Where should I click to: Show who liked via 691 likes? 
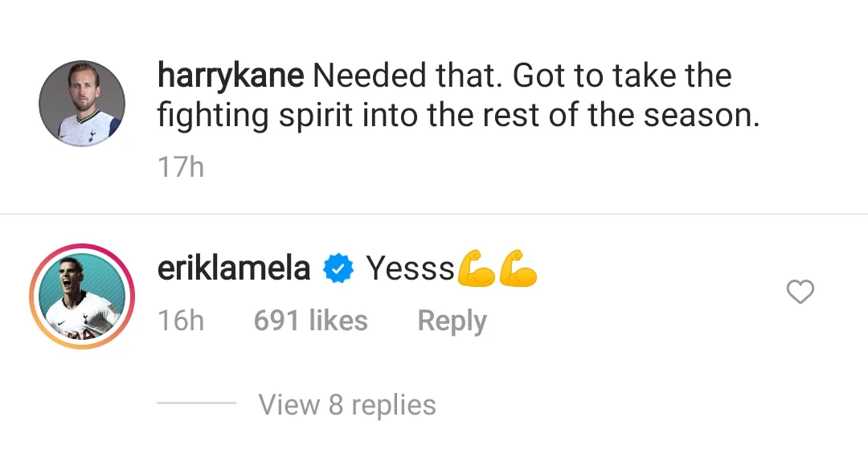coord(310,321)
